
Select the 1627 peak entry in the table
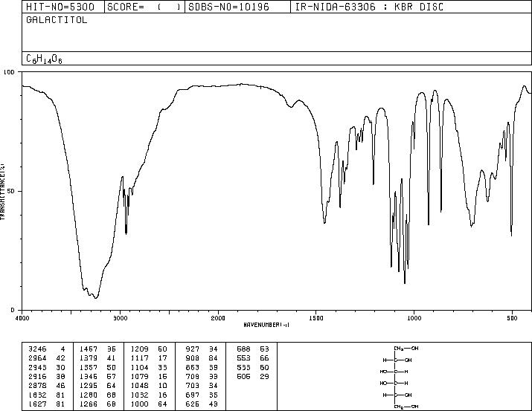click(47, 404)
